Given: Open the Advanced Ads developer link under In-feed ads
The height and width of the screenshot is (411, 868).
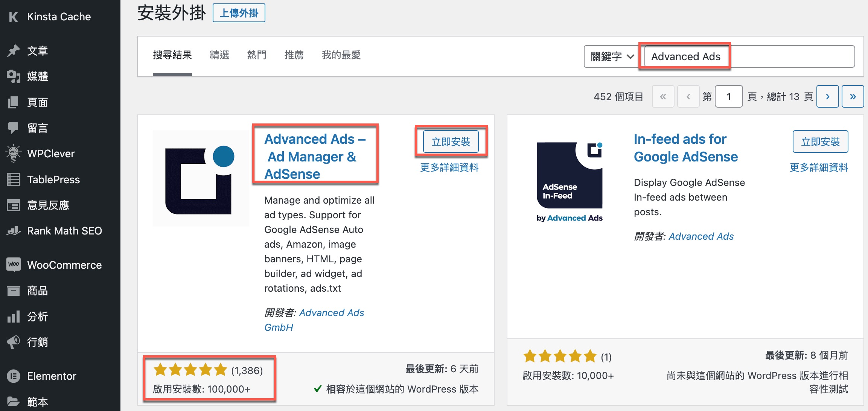Looking at the screenshot, I should (701, 236).
